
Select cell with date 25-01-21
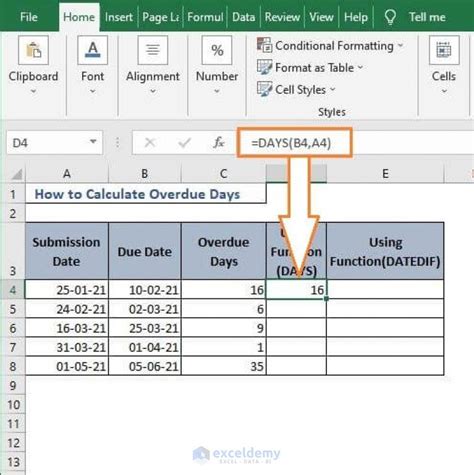(67, 289)
